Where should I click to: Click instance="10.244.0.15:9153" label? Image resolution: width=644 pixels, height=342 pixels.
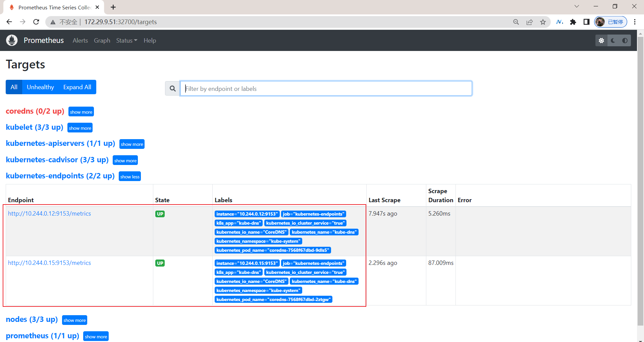247,263
